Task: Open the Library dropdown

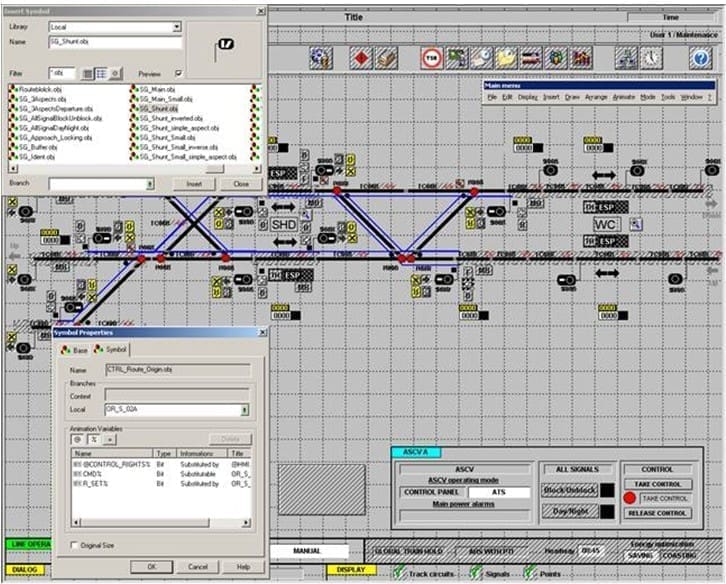Action: 176,28
